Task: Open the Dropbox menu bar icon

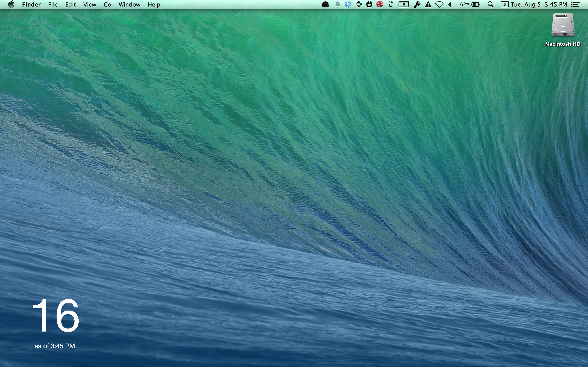Action: (x=348, y=4)
